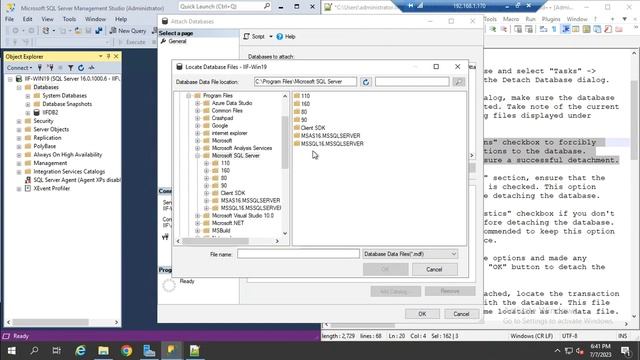
Task: Expand the Azure Data Studio folder node
Action: (198, 103)
